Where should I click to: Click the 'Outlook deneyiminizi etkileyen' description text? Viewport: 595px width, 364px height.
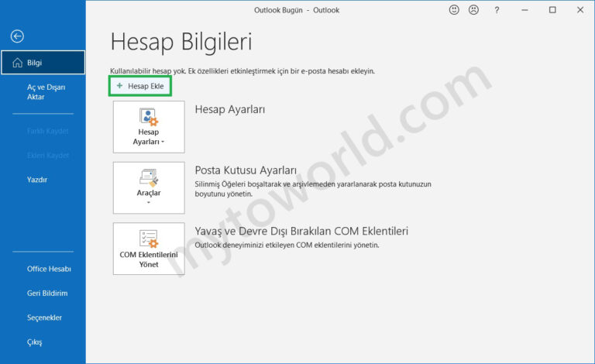click(287, 245)
